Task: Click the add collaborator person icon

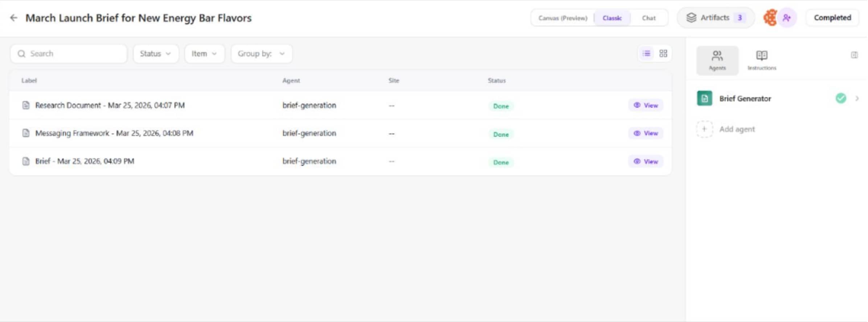Action: [x=787, y=18]
